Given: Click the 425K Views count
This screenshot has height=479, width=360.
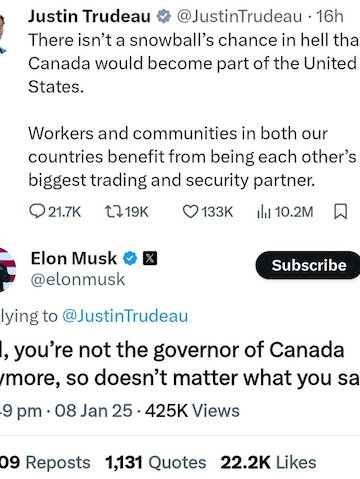Looking at the screenshot, I should [192, 411].
